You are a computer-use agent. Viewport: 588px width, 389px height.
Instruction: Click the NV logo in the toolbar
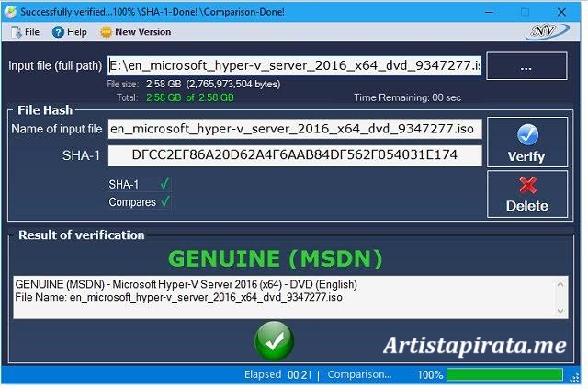548,31
